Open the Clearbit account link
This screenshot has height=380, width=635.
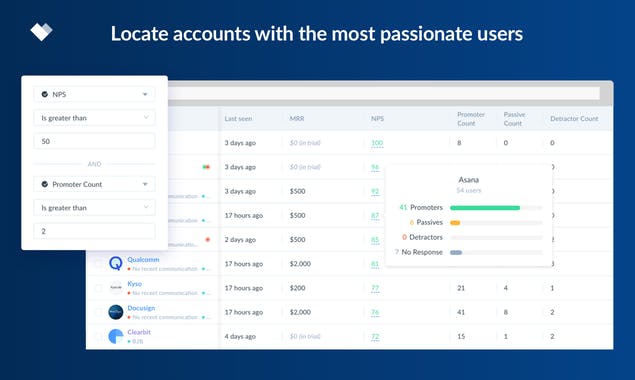139,332
